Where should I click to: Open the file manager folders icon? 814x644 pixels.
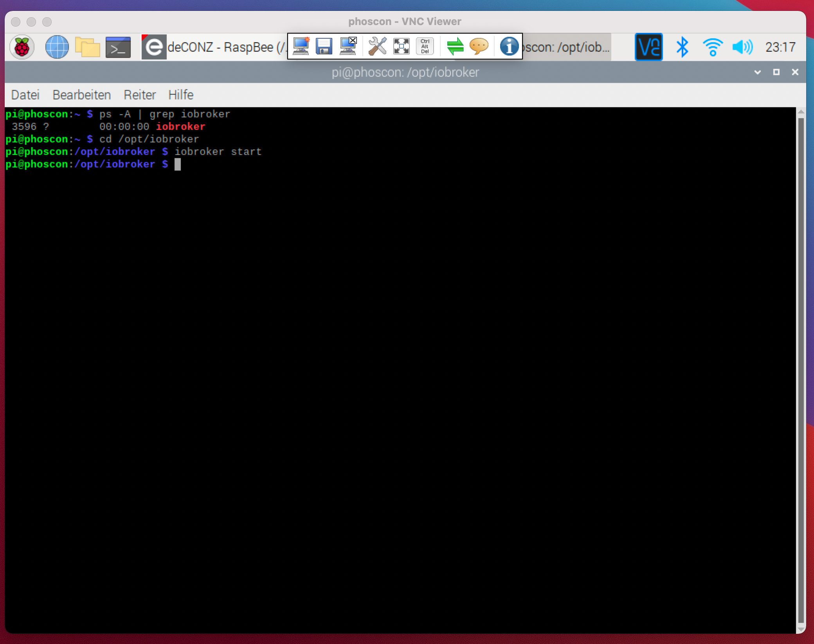coord(87,47)
